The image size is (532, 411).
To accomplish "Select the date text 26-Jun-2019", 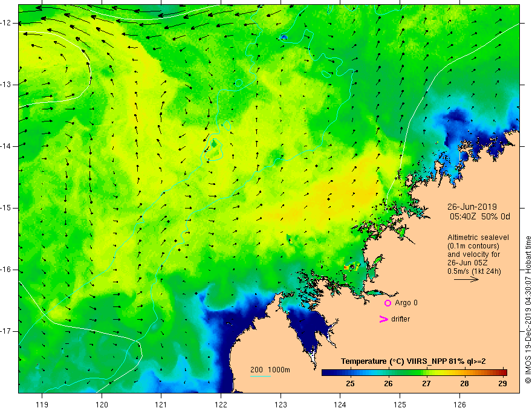I will [x=472, y=207].
